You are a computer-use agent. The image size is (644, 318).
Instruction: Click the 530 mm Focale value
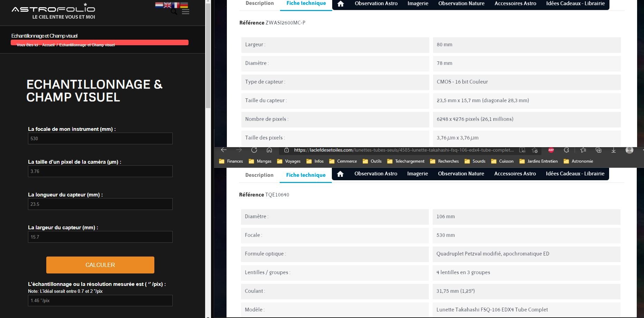coord(445,235)
